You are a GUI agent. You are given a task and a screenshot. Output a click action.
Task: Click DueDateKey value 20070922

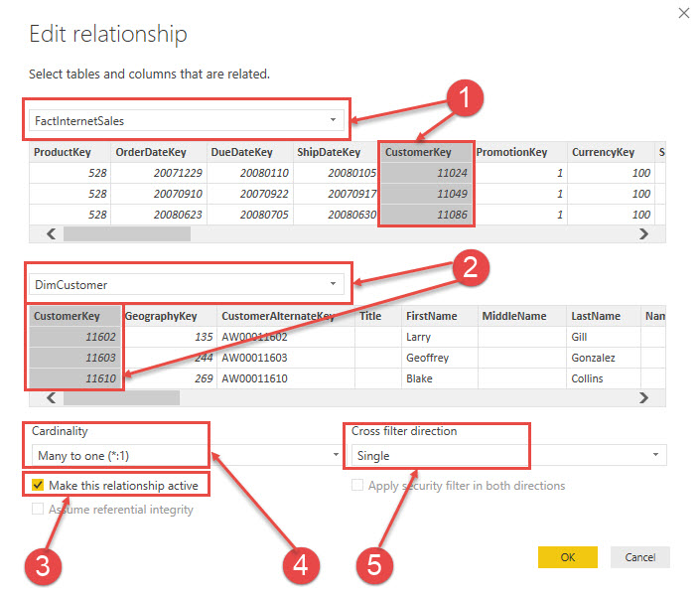pyautogui.click(x=264, y=194)
